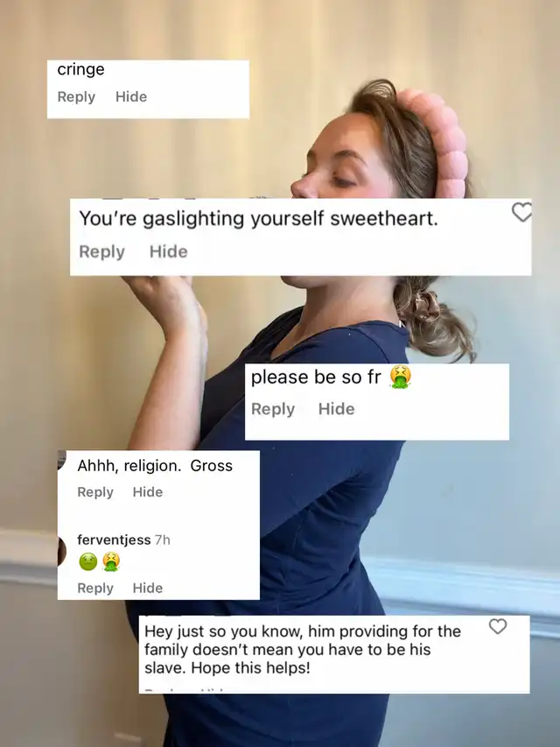Like the gaslighting yourself comment heart
The width and height of the screenshot is (560, 747).
521,213
